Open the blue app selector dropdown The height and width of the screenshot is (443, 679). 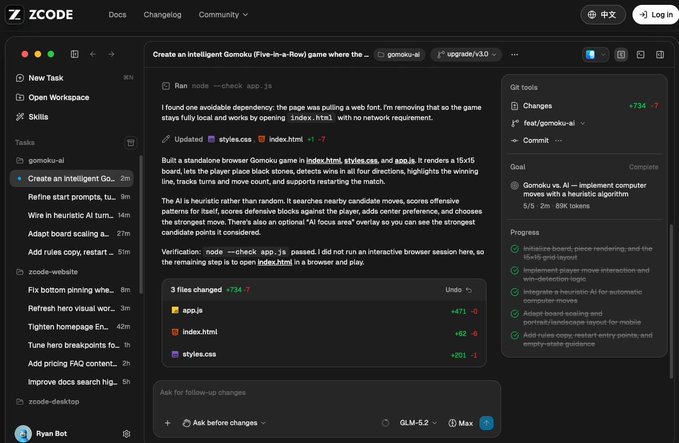tap(595, 55)
